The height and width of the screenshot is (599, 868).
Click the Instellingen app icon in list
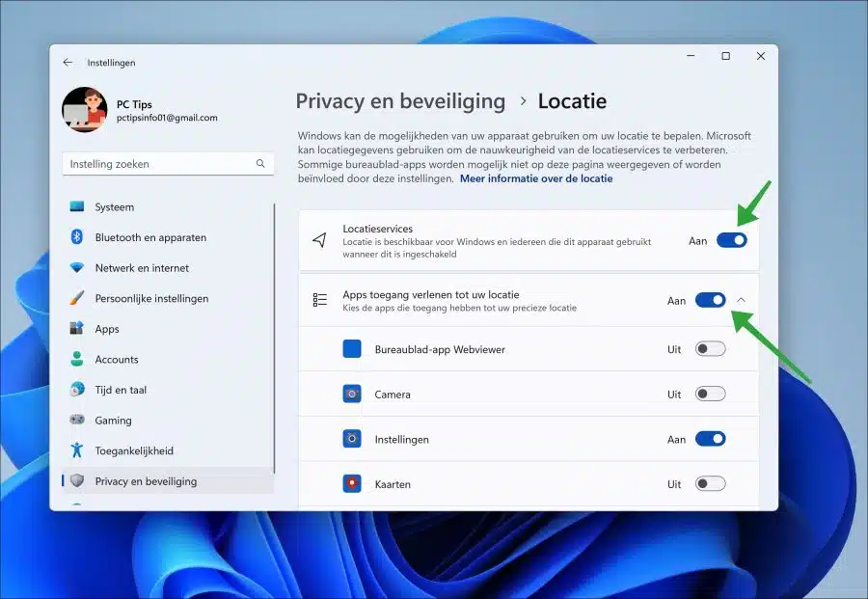pos(351,439)
